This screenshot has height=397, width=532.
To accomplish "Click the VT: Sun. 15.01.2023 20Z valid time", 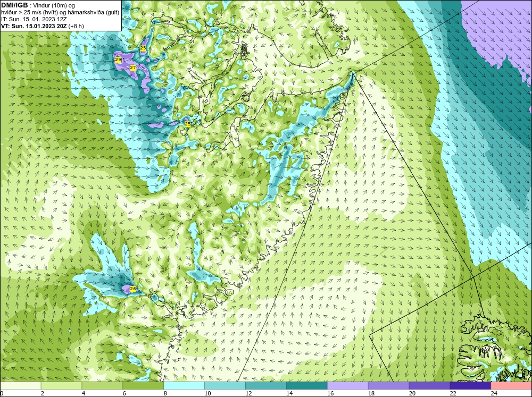I will click(35, 26).
